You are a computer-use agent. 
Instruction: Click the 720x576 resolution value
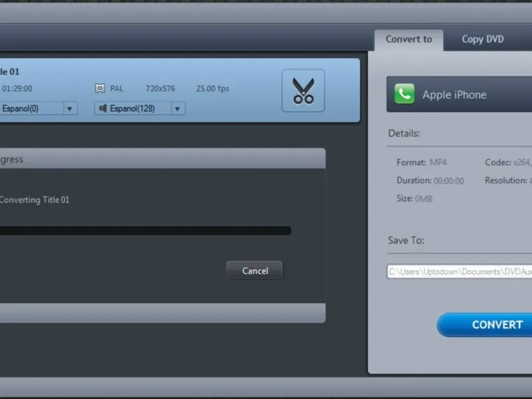coord(160,88)
